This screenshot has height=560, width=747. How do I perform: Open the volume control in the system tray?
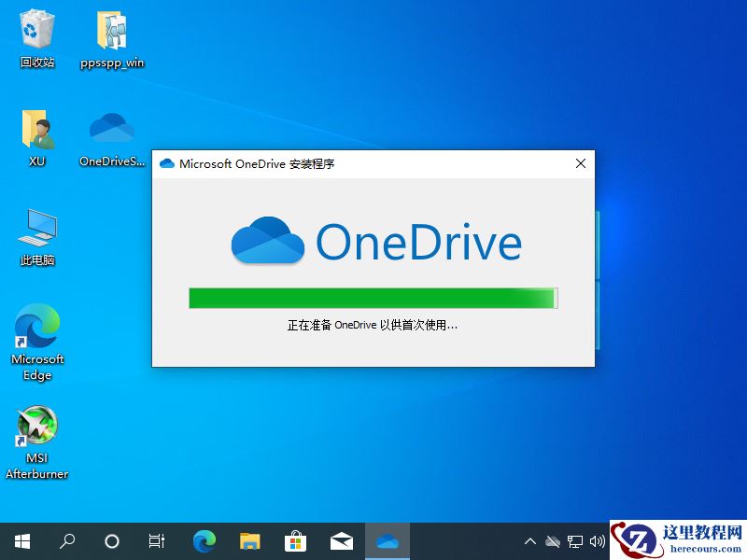(x=599, y=540)
